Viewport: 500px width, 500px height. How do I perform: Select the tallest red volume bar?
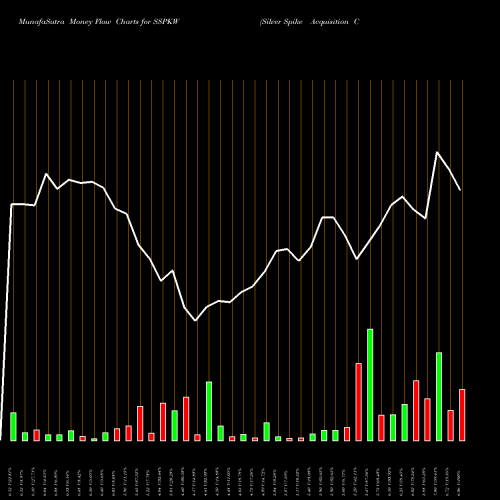(359, 402)
